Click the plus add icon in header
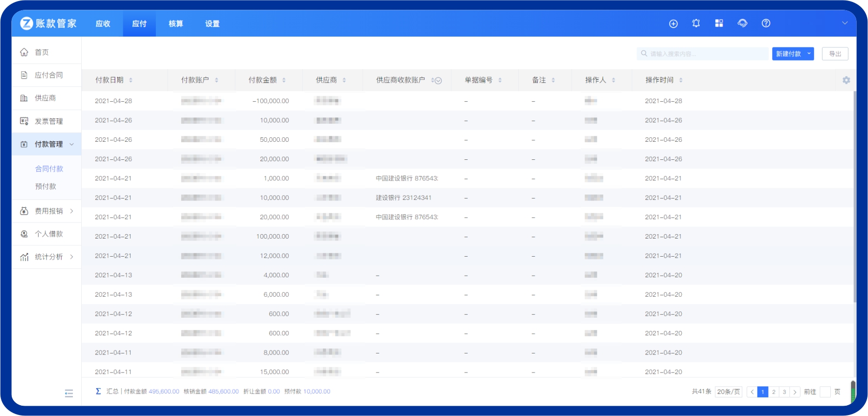This screenshot has width=868, height=416. pos(673,23)
